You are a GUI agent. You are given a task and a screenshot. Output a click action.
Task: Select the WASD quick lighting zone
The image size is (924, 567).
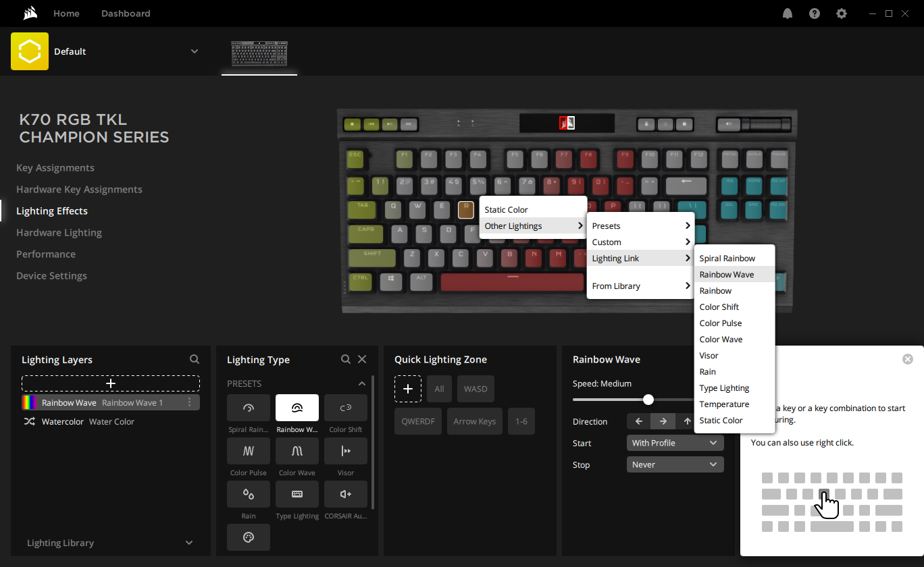pyautogui.click(x=476, y=389)
